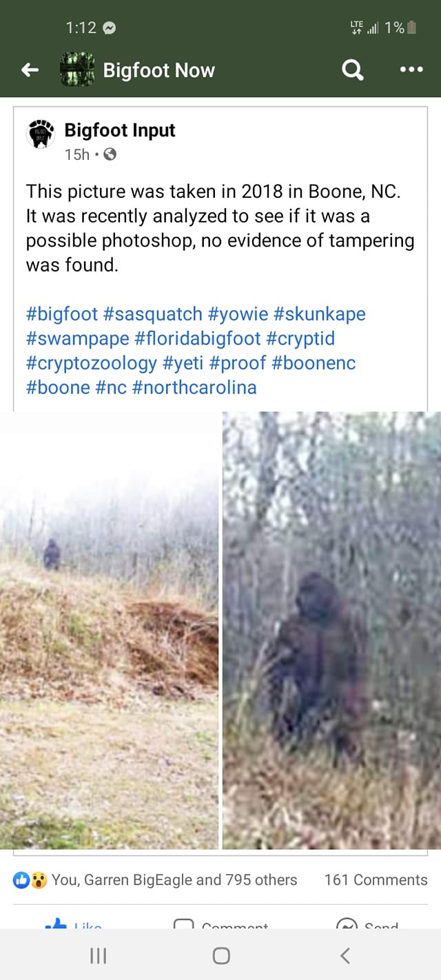Tap the public globe privacy icon

[x=110, y=154]
